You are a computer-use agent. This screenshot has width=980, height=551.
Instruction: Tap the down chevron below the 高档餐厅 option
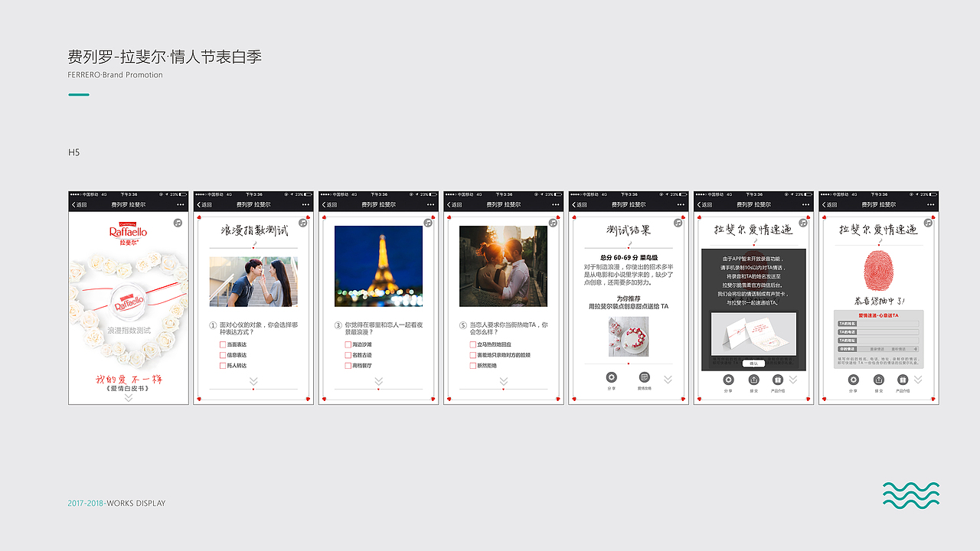(x=378, y=380)
